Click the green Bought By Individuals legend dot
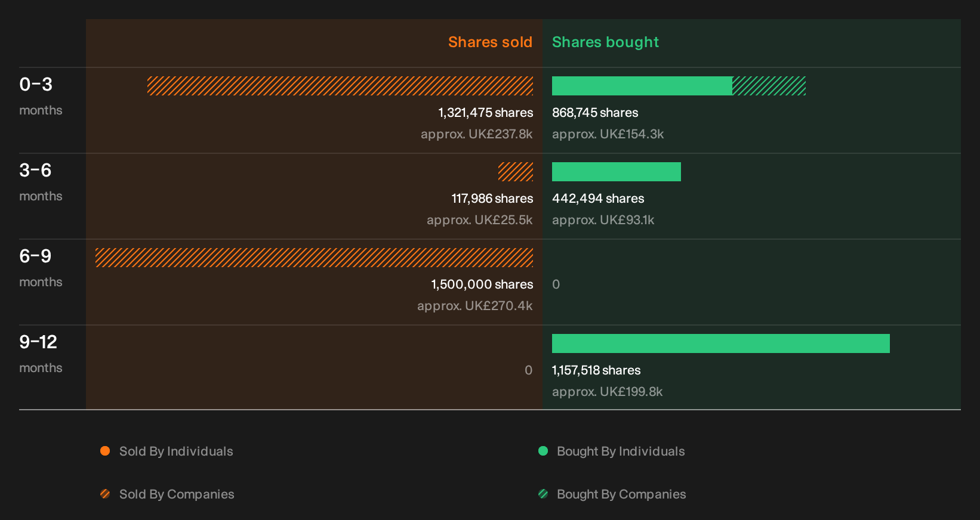Screen dimensions: 980x520 (543, 451)
